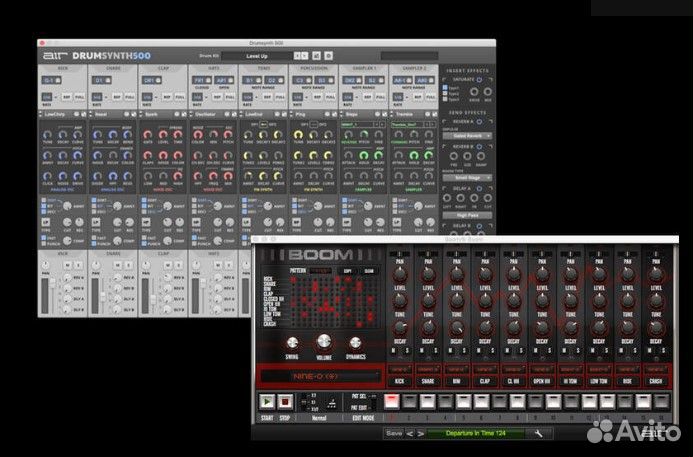Stop the Boom sequencer with Stop button
Screen dimensions: 693x457
pyautogui.click(x=285, y=401)
